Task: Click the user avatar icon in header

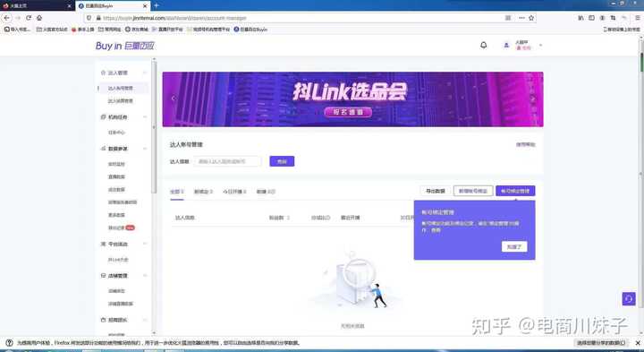Action: 506,46
